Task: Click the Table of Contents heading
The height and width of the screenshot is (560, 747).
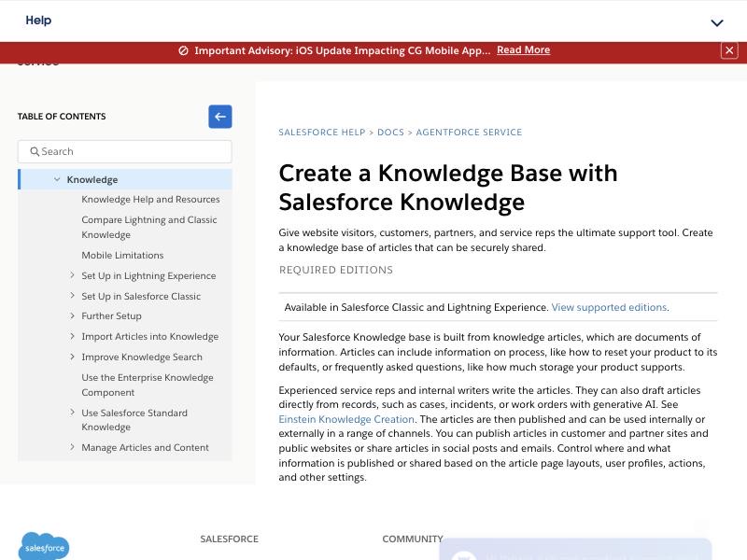Action: (x=62, y=117)
